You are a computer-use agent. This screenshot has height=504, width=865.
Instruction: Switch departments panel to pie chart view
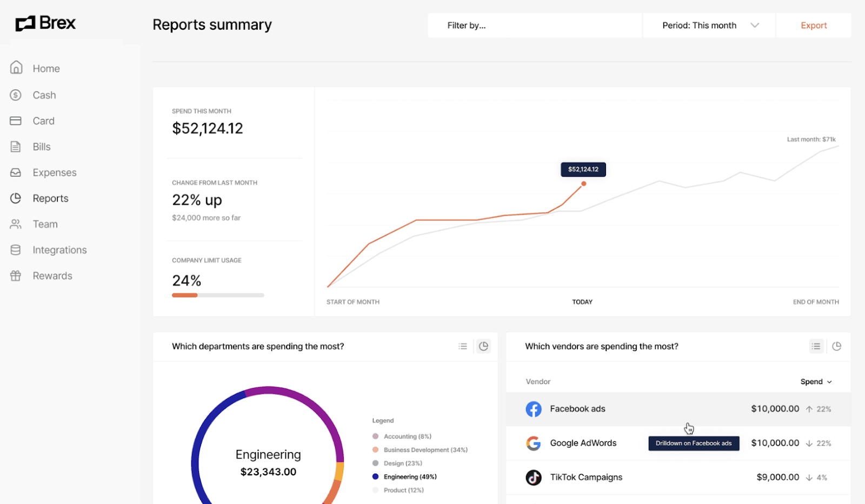point(484,346)
